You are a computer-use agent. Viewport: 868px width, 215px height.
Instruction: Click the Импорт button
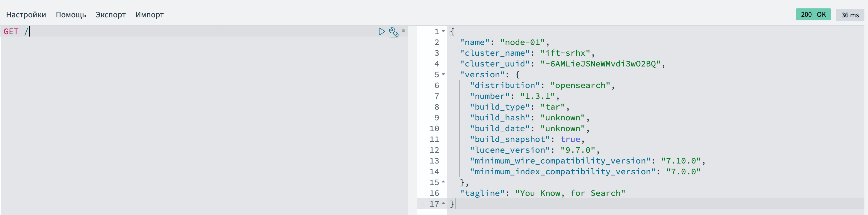150,15
